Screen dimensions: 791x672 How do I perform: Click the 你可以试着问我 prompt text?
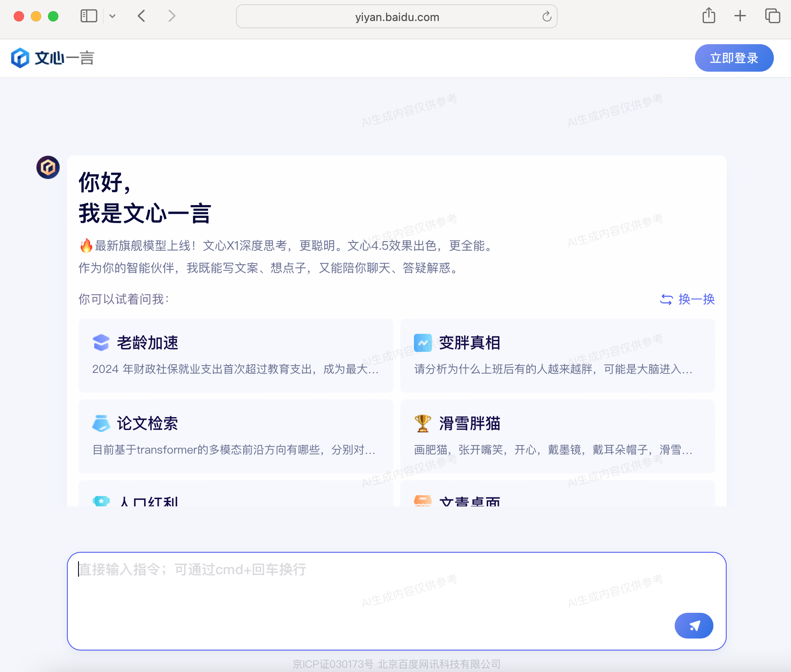pos(124,299)
